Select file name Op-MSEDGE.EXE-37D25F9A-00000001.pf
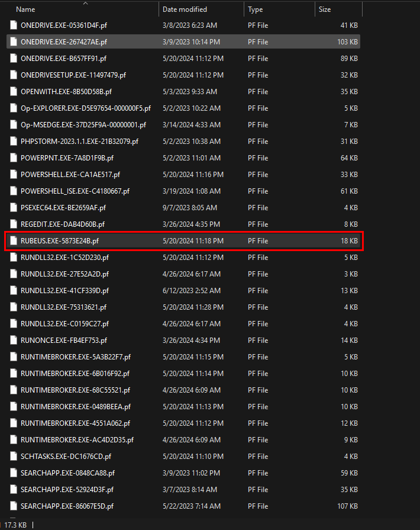This screenshot has height=530, width=420. (83, 125)
